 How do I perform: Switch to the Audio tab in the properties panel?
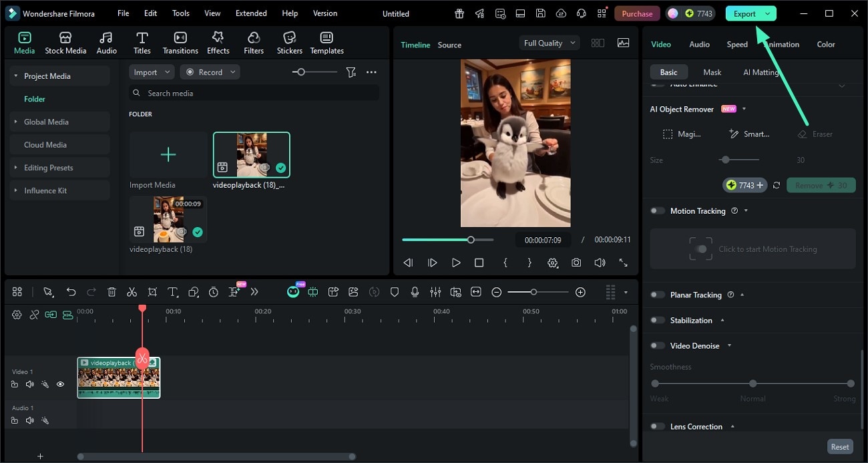coord(699,44)
